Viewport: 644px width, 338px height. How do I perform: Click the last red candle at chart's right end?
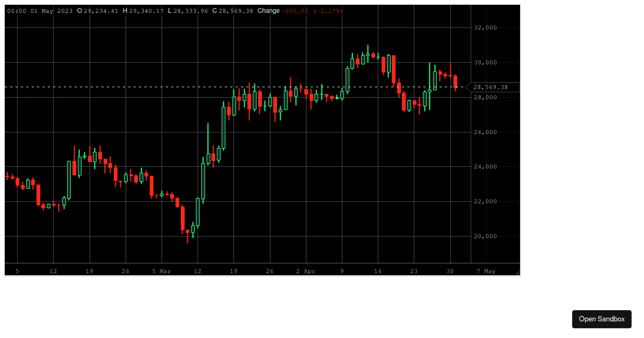tap(455, 82)
